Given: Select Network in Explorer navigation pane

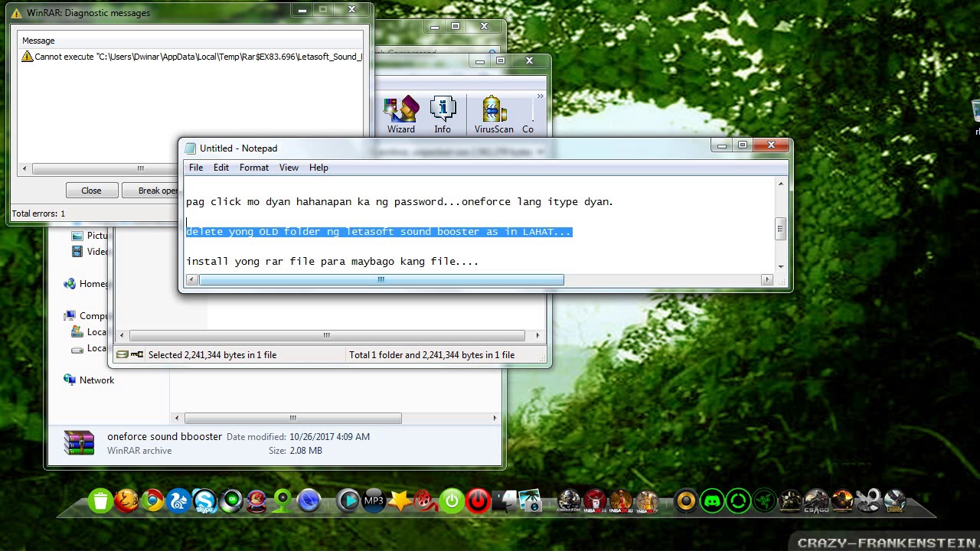Looking at the screenshot, I should [96, 380].
